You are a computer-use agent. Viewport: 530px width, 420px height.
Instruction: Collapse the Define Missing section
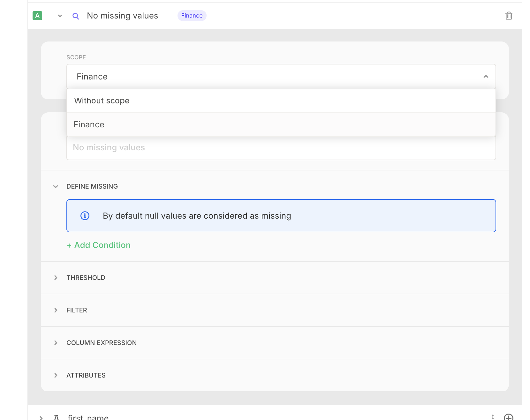click(56, 186)
